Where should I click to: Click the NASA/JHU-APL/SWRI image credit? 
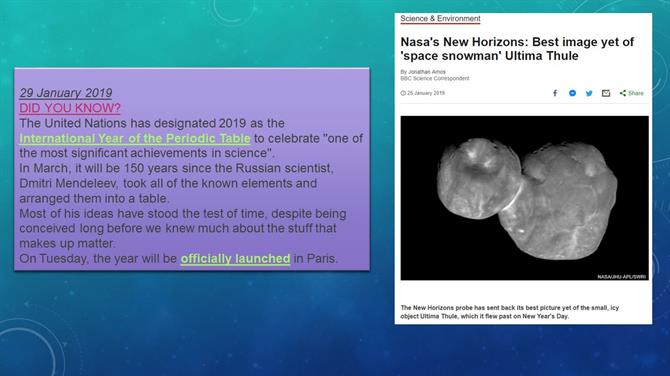point(622,277)
